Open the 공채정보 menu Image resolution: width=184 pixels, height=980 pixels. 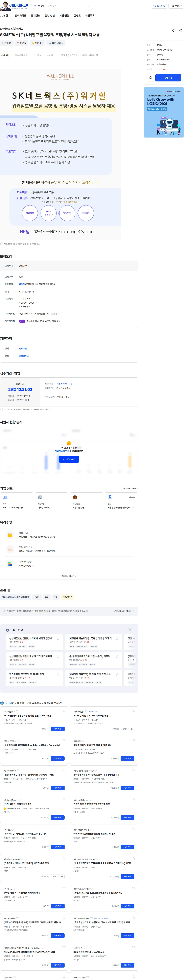pos(36,16)
